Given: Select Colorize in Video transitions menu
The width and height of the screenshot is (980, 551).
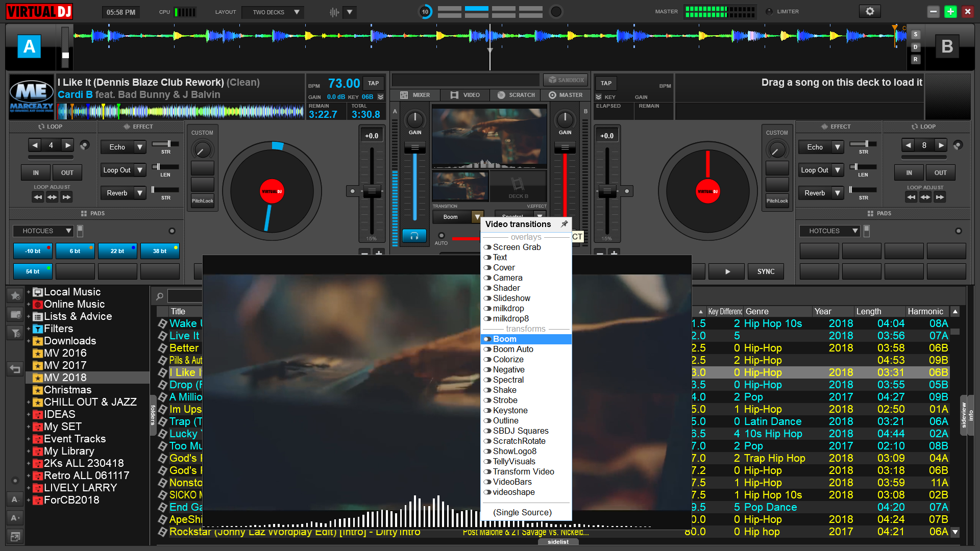Looking at the screenshot, I should 526,359.
